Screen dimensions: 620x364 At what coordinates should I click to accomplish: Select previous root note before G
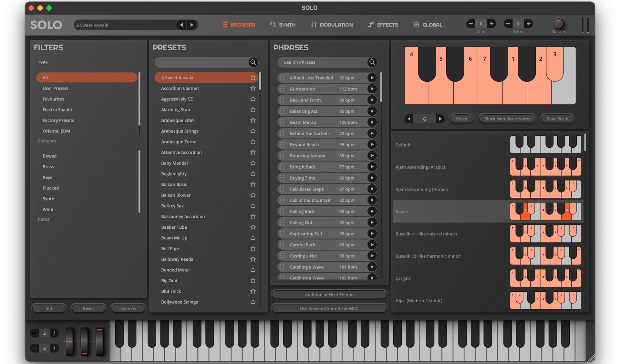coord(409,119)
